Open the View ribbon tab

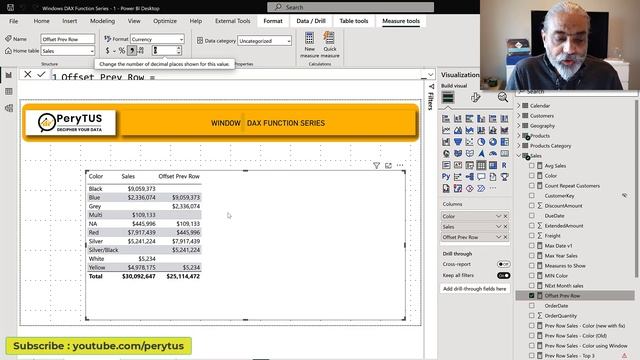[134, 21]
